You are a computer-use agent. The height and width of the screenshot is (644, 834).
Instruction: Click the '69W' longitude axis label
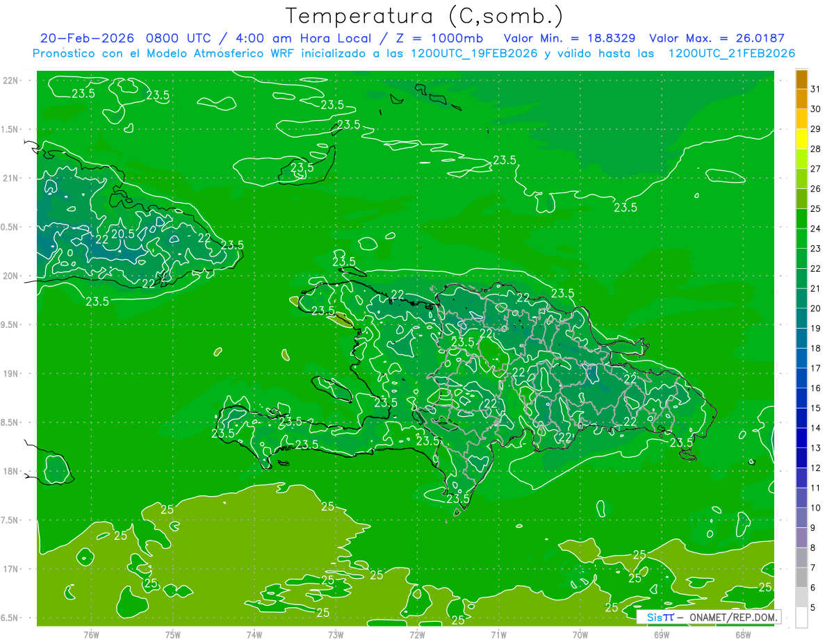click(x=662, y=634)
